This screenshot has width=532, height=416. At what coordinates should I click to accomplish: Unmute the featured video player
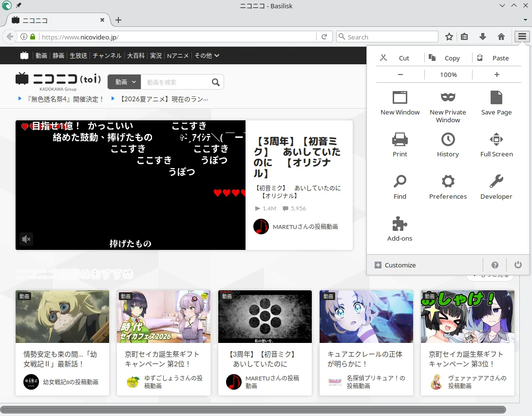point(26,239)
